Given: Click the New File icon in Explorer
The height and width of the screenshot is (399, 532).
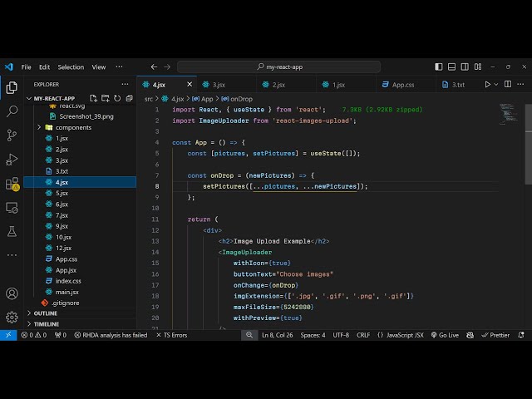Looking at the screenshot, I should click(x=92, y=98).
